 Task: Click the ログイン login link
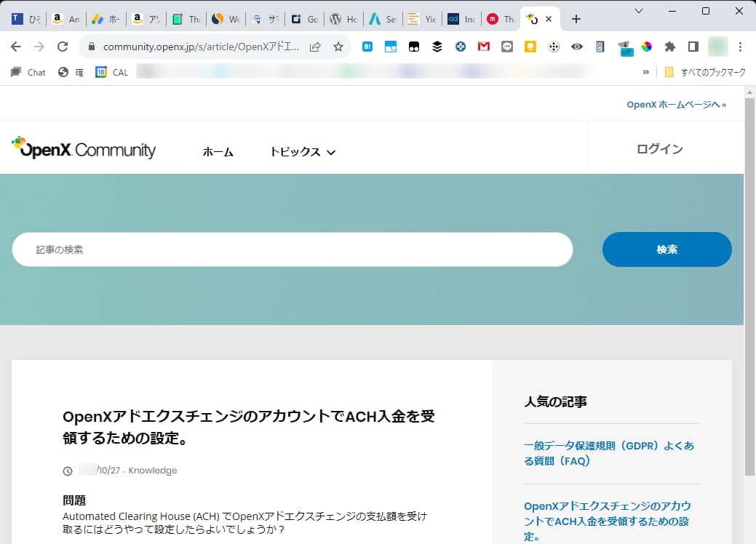tap(659, 149)
